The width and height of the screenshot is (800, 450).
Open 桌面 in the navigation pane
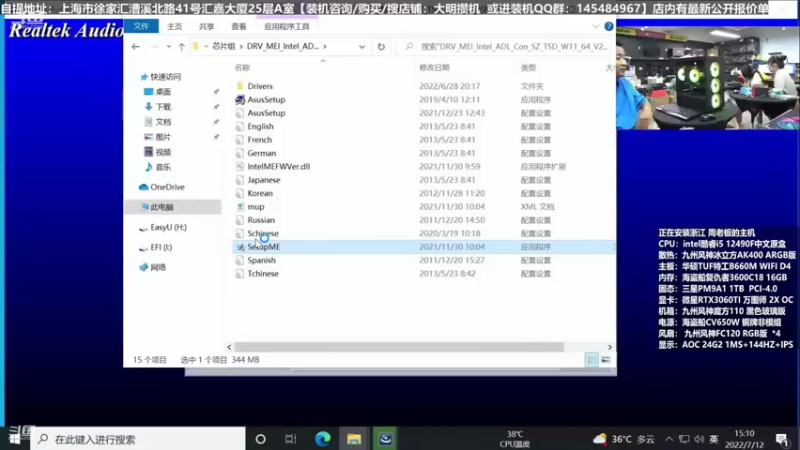[163, 92]
